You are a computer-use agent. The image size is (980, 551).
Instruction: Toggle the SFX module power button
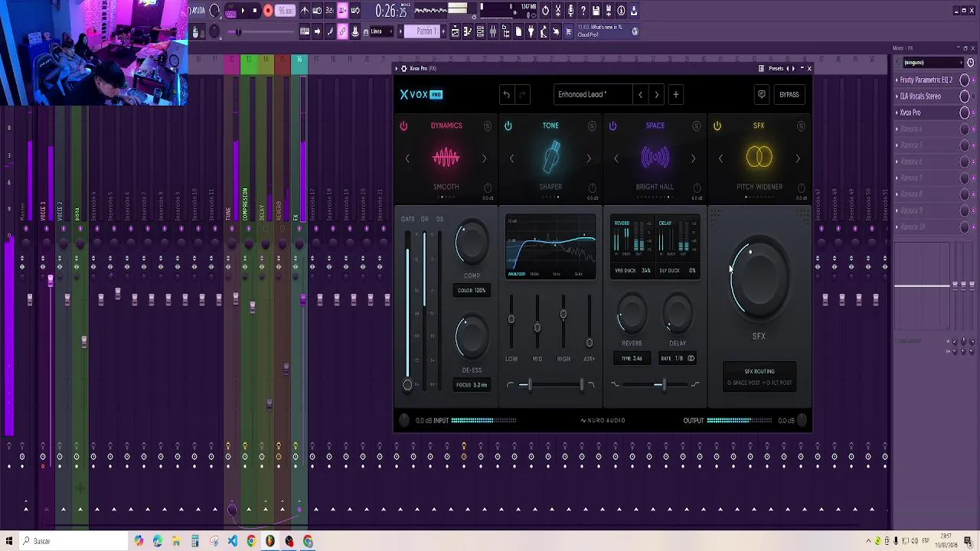717,126
